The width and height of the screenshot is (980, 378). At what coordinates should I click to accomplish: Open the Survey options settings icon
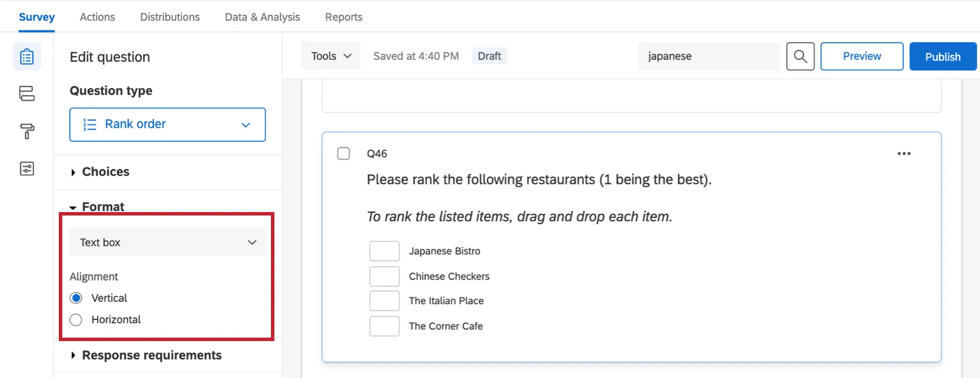pos(27,168)
